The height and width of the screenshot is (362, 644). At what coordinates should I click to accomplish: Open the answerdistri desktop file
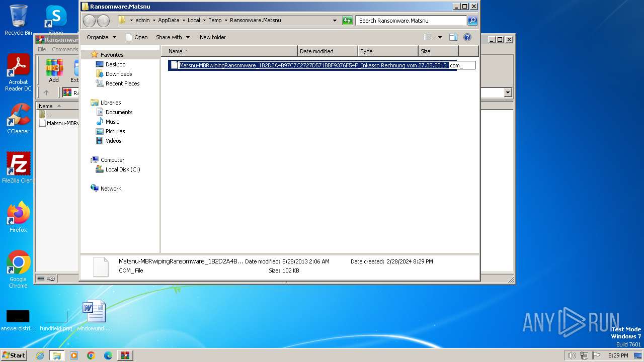[x=18, y=319]
